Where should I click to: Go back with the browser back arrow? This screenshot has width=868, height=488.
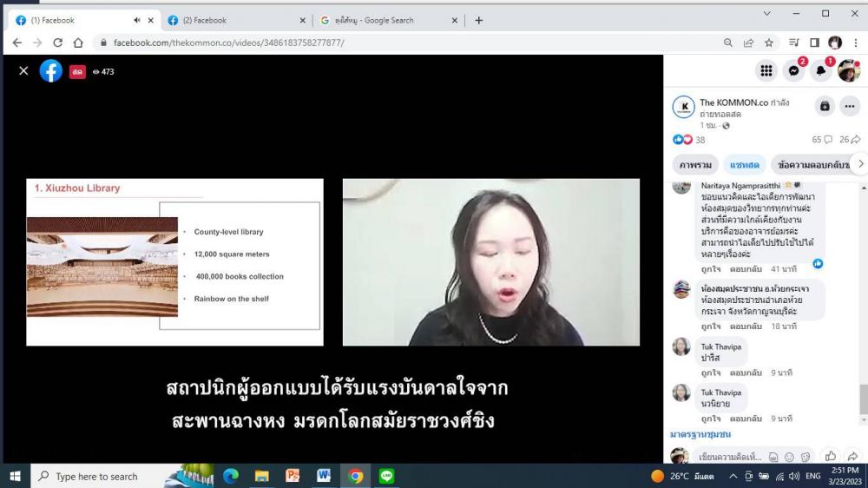[17, 43]
